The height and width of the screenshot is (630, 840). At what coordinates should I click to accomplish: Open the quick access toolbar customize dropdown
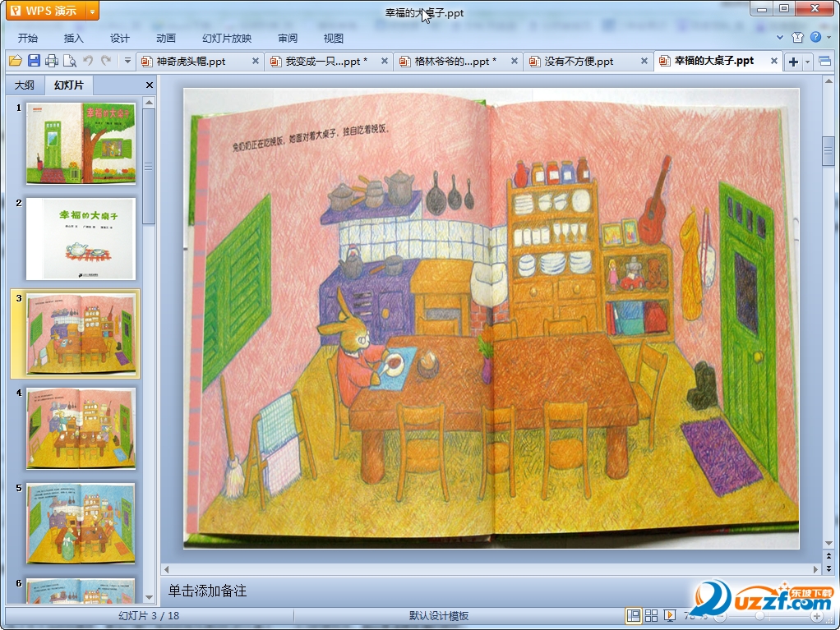[x=127, y=61]
